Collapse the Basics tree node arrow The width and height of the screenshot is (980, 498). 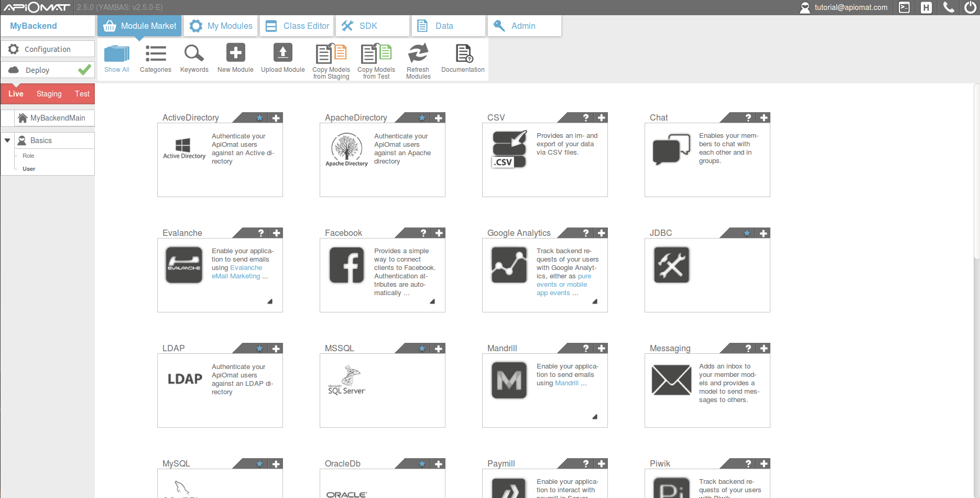pos(7,140)
